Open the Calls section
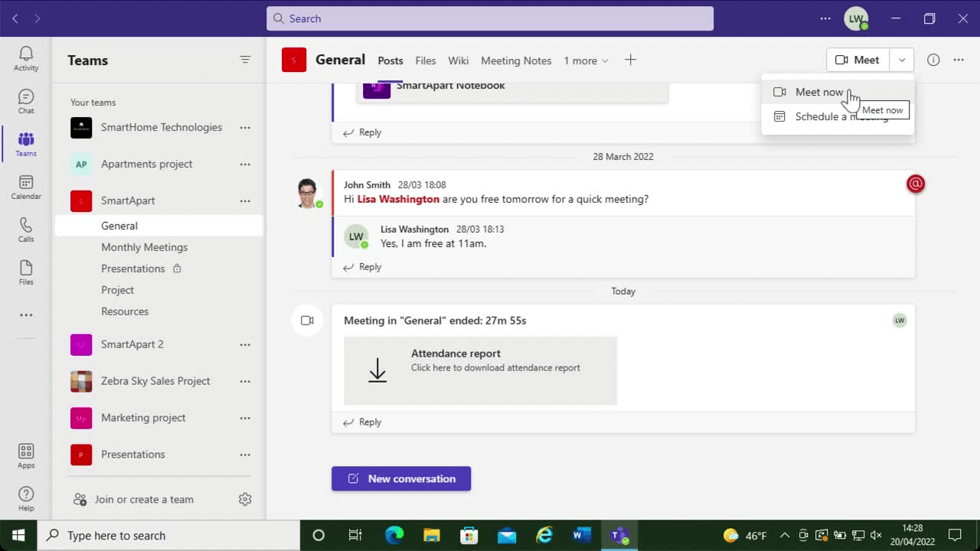The width and height of the screenshot is (980, 551). [x=25, y=229]
